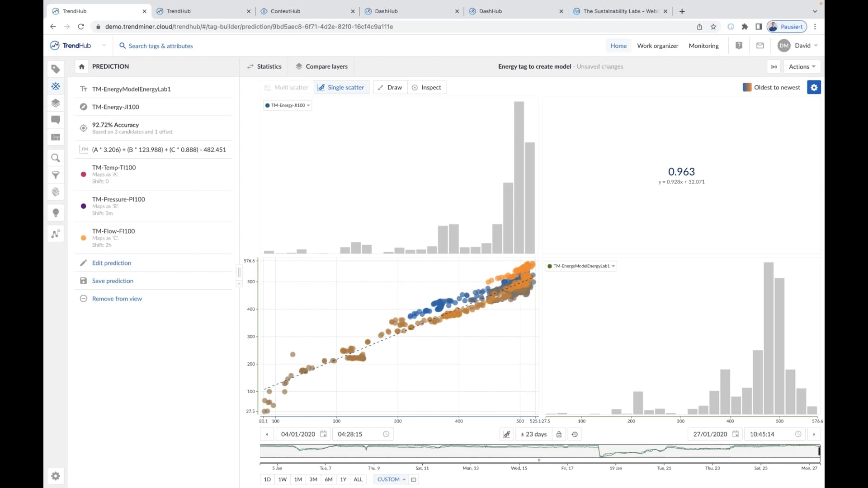The width and height of the screenshot is (868, 488).
Task: Click the Oldest to newest color swatch
Action: (747, 88)
